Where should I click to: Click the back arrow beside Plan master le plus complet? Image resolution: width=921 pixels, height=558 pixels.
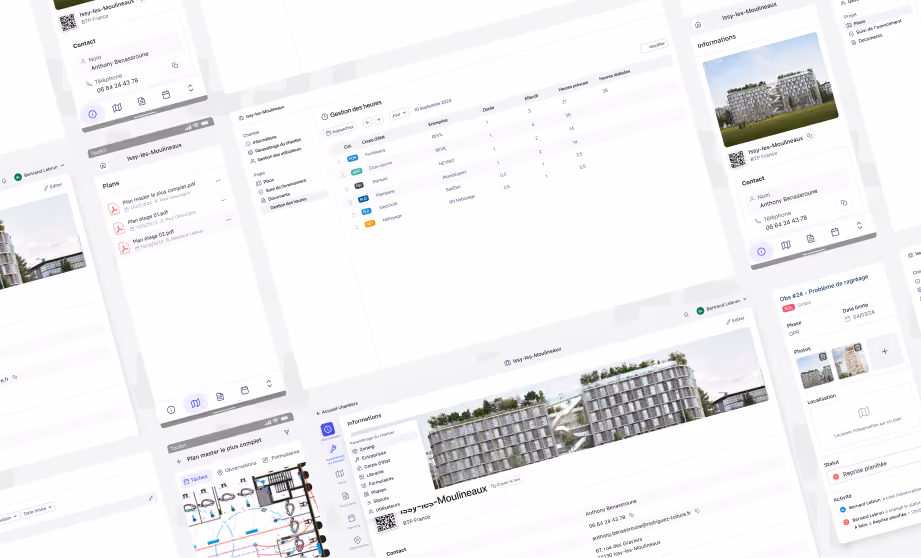point(179,462)
